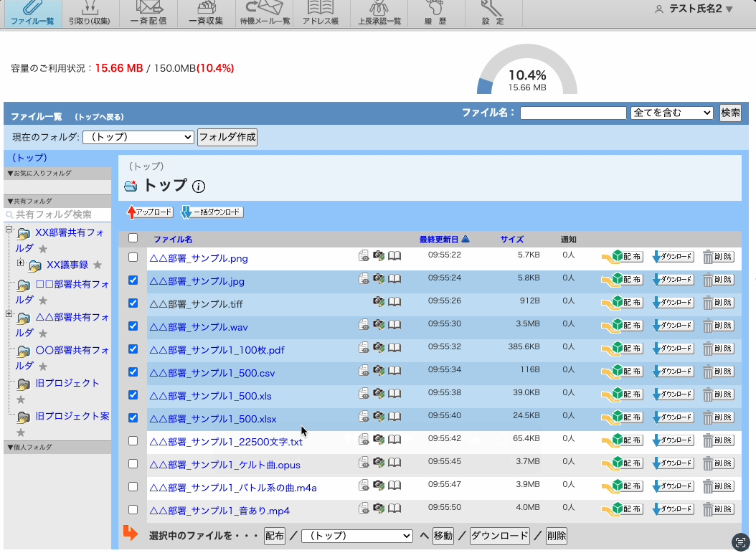The width and height of the screenshot is (756, 553).
Task: Check the box for △△部署_サンプル.png
Action: click(133, 257)
